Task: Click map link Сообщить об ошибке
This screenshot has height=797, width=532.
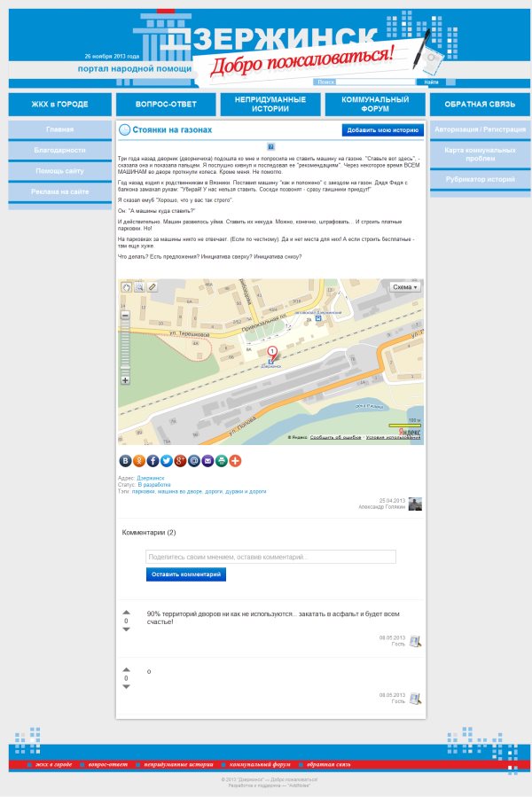Action: (335, 437)
